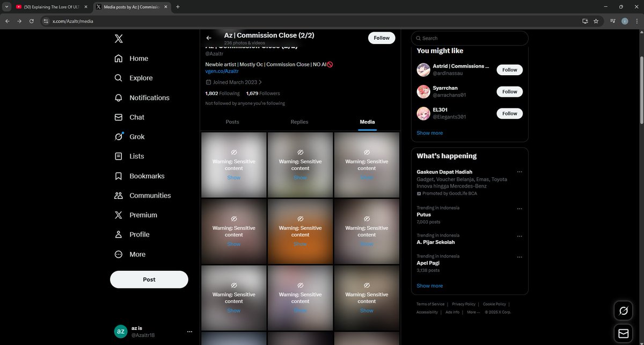The image size is (644, 345).
Task: Click the X logo in sidebar
Action: coord(119,39)
